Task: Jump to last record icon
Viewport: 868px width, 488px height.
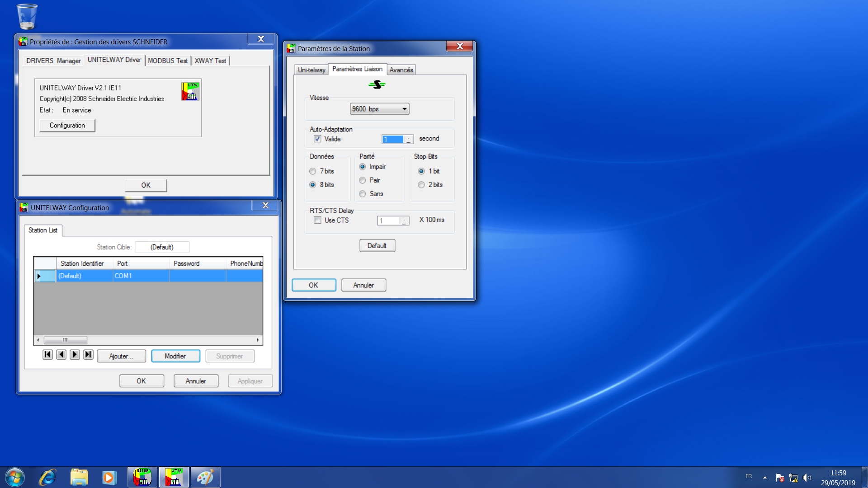Action: 89,355
